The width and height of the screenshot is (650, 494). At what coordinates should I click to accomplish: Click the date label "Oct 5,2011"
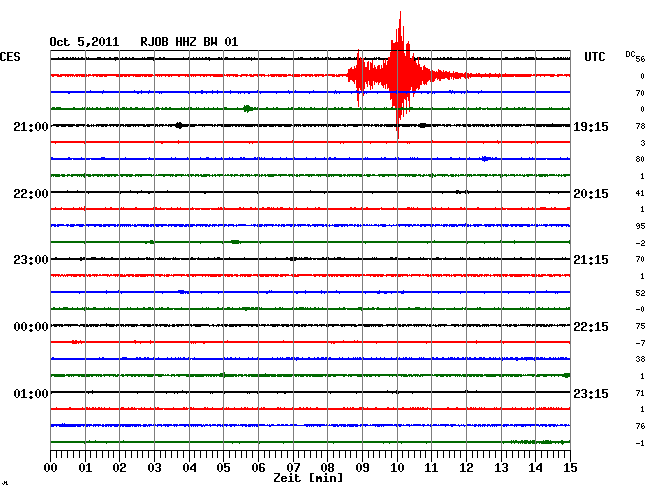84,42
